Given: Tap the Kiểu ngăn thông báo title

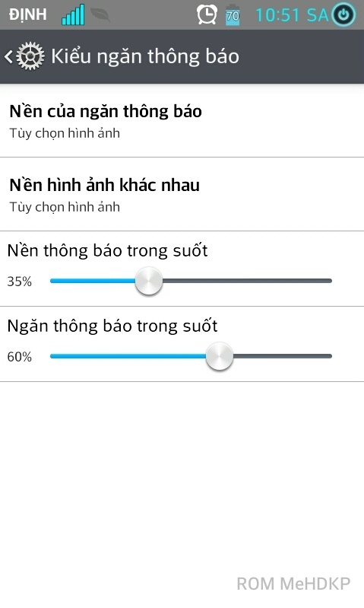Looking at the screenshot, I should coord(145,56).
